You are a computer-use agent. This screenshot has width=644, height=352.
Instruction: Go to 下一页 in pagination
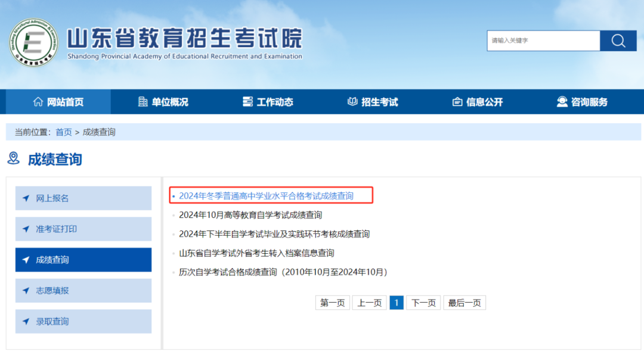pyautogui.click(x=423, y=303)
